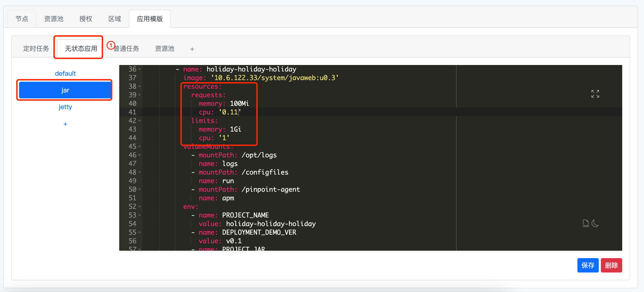This screenshot has height=292, width=644.
Task: Switch to the 区域 tab
Action: 115,19
